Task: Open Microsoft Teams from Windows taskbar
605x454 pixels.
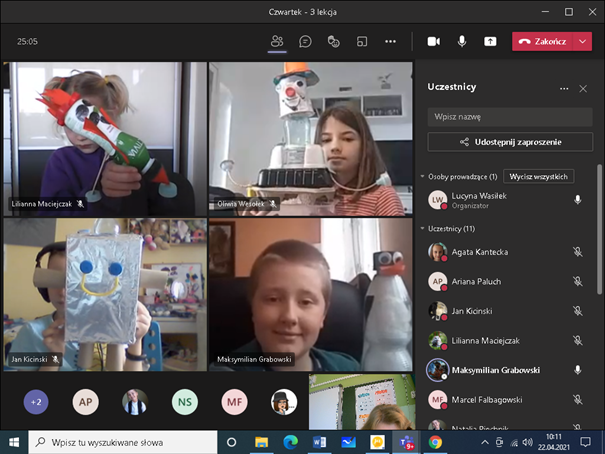Action: 406,441
